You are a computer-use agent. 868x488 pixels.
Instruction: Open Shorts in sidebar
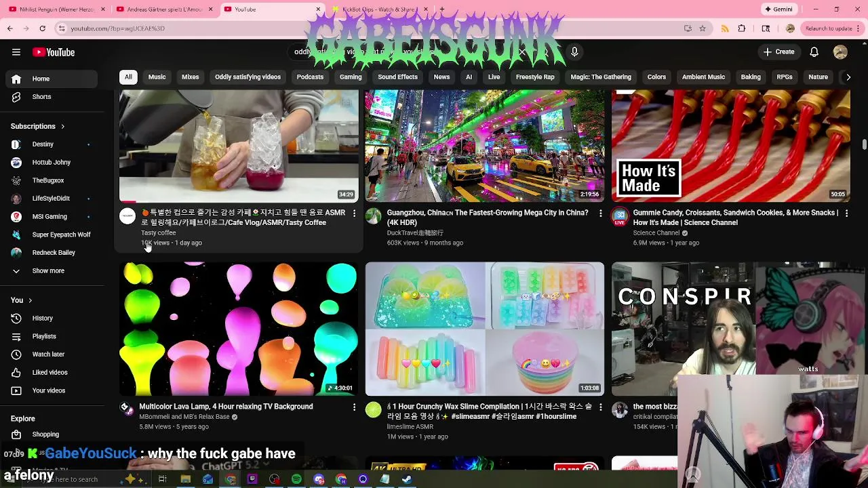[x=51, y=97]
